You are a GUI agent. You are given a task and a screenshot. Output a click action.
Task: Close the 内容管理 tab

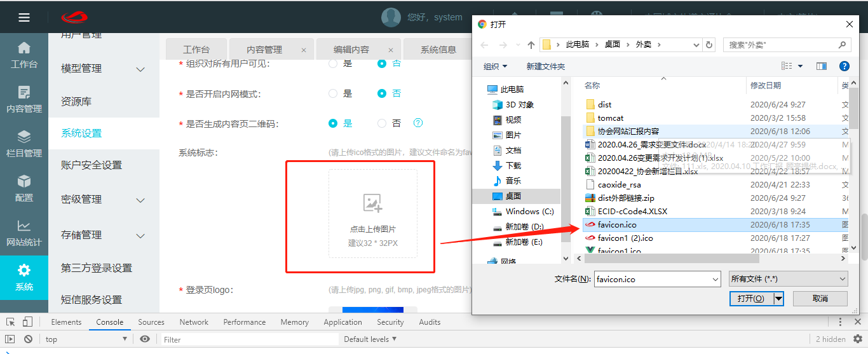[304, 50]
